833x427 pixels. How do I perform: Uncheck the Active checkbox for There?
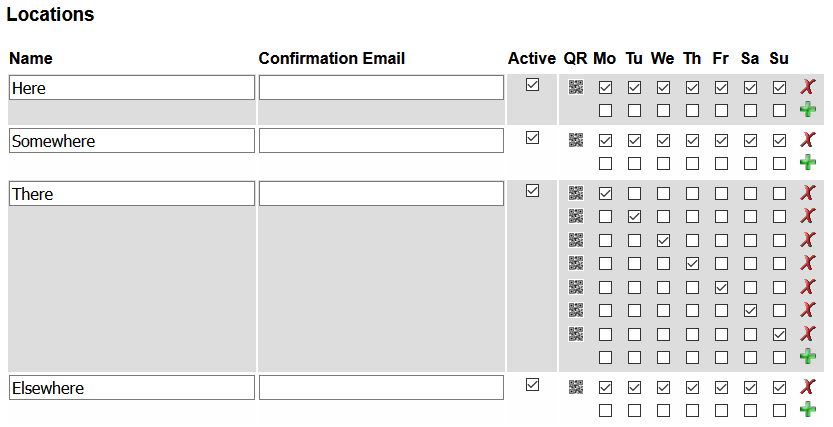[x=533, y=190]
